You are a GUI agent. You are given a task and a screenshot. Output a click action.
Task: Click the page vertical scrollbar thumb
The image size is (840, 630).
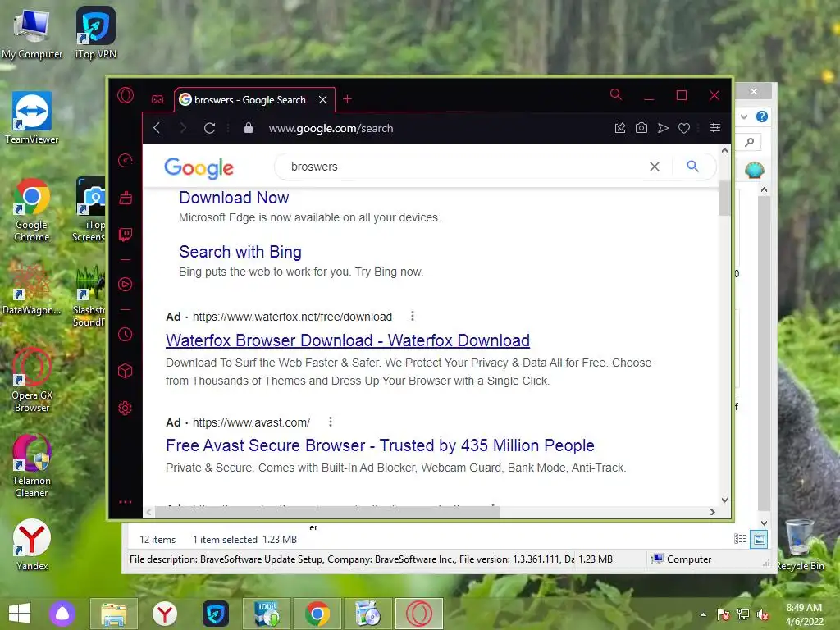(724, 199)
